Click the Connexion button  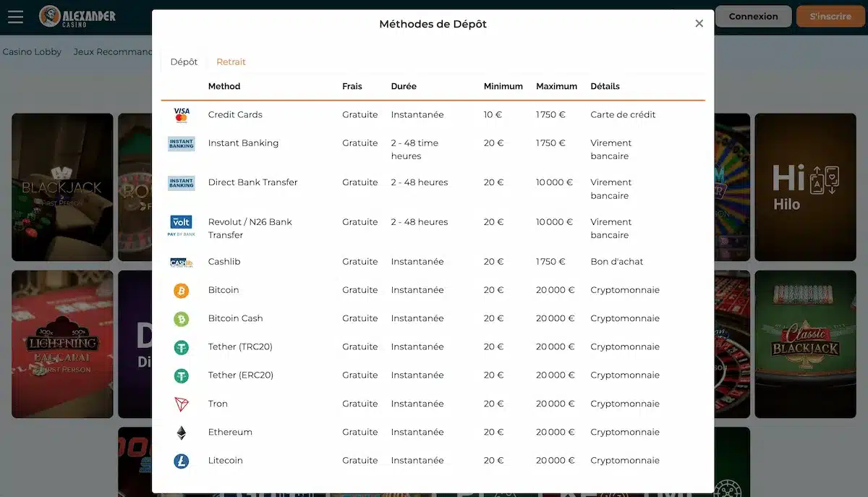pos(753,17)
